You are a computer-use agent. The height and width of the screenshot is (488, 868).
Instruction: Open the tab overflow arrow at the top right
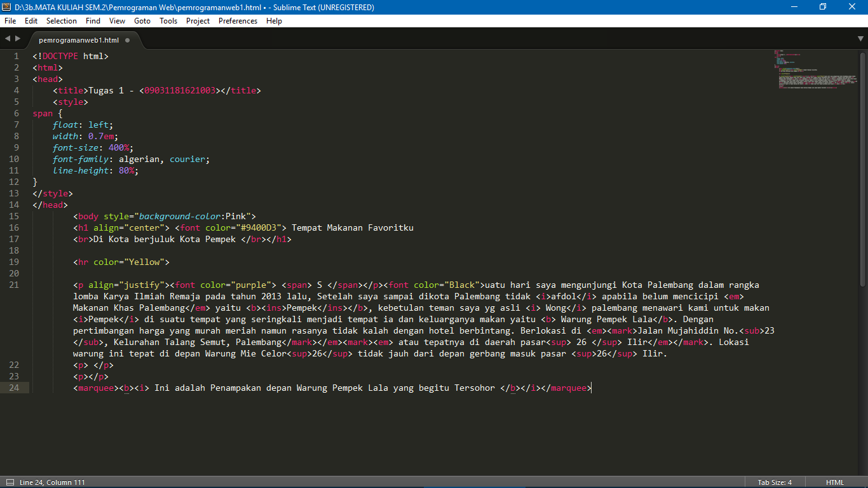862,38
